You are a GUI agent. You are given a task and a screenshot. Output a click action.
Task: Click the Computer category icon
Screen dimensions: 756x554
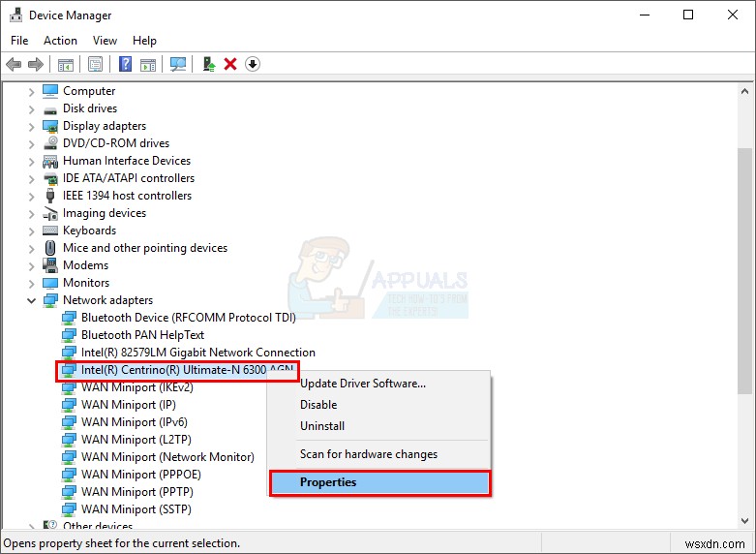coord(50,91)
